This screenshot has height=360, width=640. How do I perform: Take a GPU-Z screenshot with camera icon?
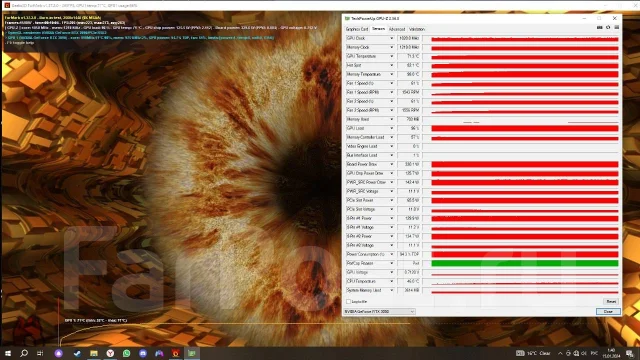(600, 27)
